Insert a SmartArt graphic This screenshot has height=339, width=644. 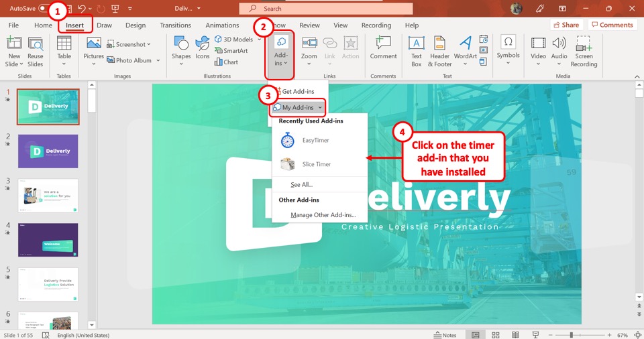pyautogui.click(x=231, y=51)
